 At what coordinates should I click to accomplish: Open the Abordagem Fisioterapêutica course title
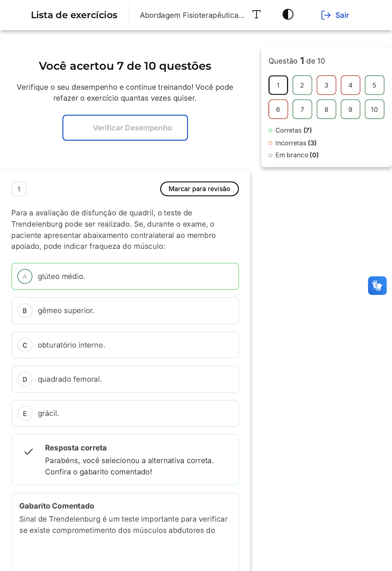(192, 15)
